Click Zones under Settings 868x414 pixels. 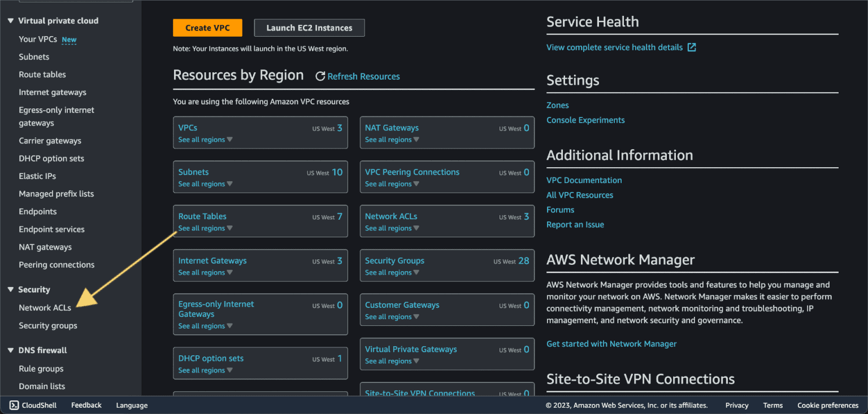click(557, 105)
